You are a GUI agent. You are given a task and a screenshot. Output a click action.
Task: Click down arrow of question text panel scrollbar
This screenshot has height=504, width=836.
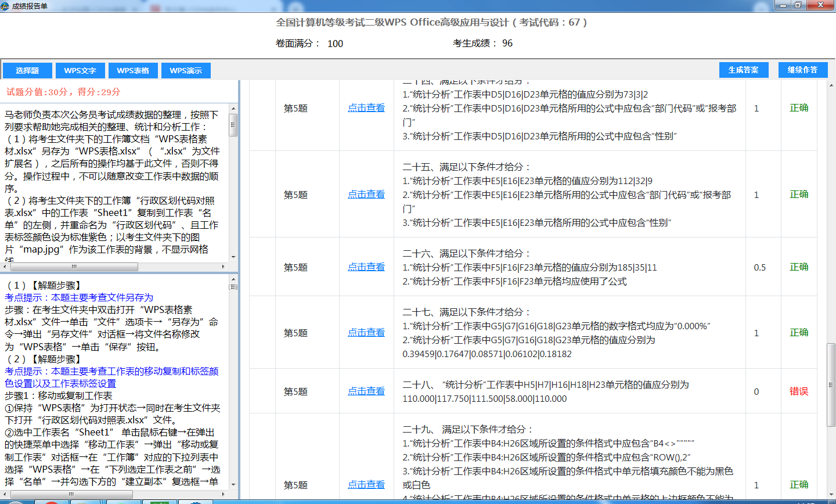[233, 257]
